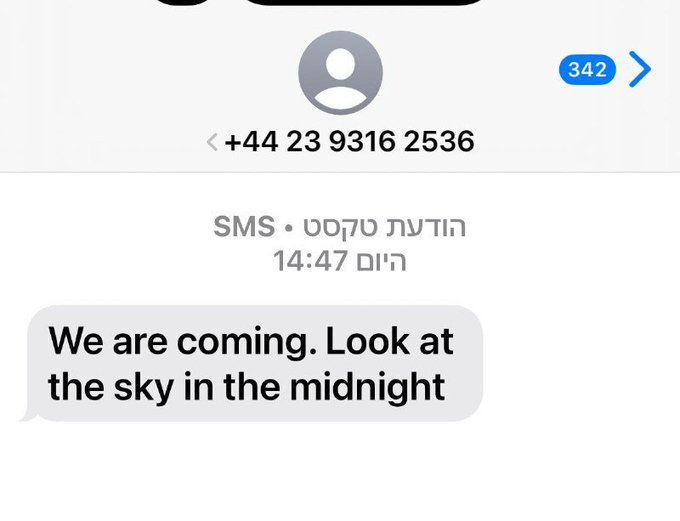The image size is (680, 521).
Task: Tap the head circle inside the avatar icon
Action: [x=340, y=64]
